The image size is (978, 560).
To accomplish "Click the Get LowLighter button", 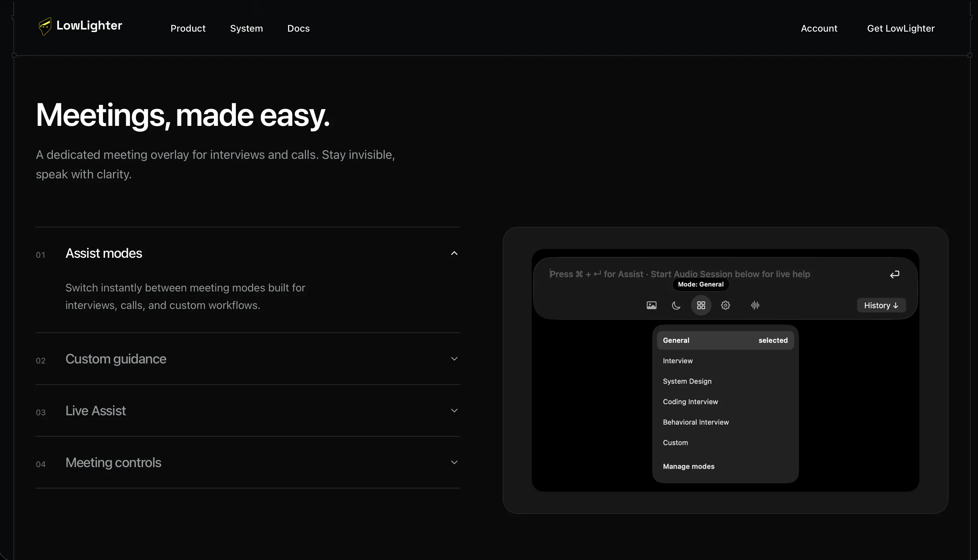I will (901, 29).
